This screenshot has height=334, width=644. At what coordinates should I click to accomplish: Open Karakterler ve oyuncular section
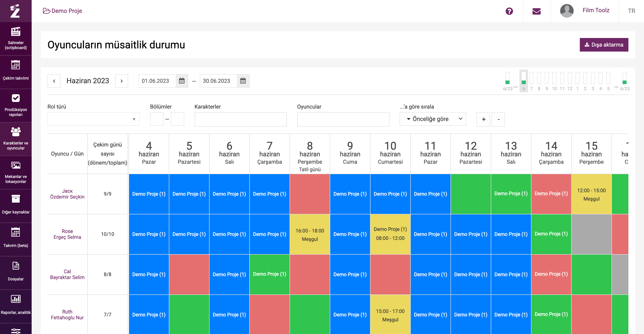click(x=16, y=139)
